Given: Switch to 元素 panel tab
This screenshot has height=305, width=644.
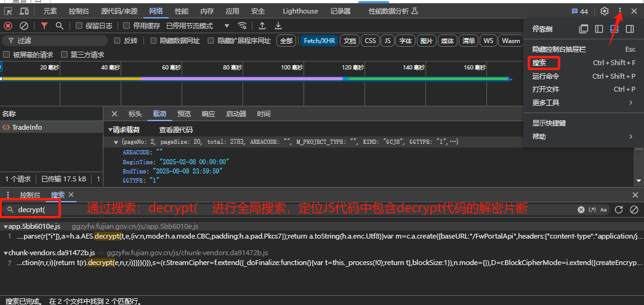Looking at the screenshot, I should [x=50, y=11].
